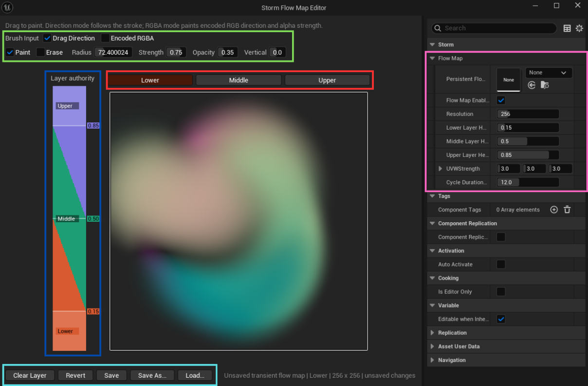Click the Upper Layer Height 0.85 slider
The image size is (588, 386).
point(528,155)
